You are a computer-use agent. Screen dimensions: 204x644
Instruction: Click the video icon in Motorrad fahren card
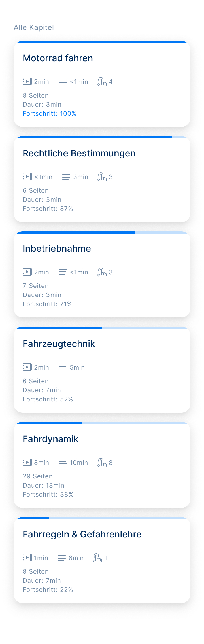(x=27, y=82)
